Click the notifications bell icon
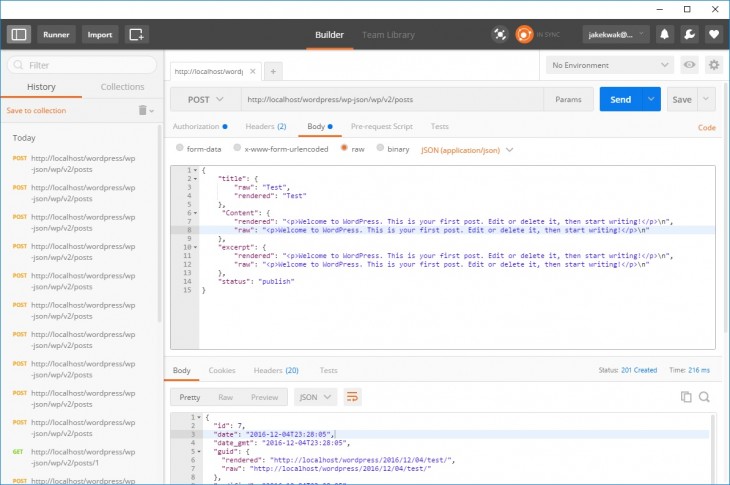 664,34
